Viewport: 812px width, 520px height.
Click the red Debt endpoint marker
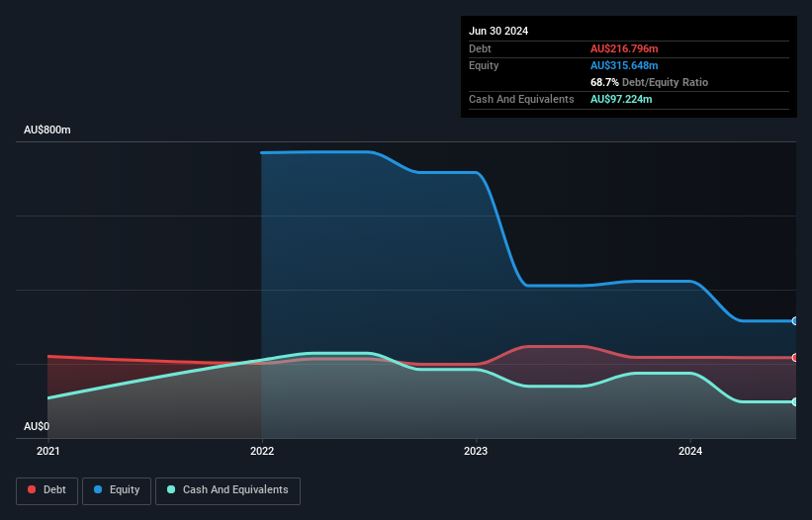pos(795,358)
